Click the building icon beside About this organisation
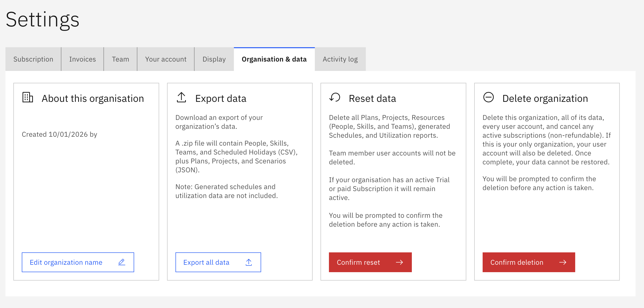Viewport: 644px width, 308px height. [27, 97]
